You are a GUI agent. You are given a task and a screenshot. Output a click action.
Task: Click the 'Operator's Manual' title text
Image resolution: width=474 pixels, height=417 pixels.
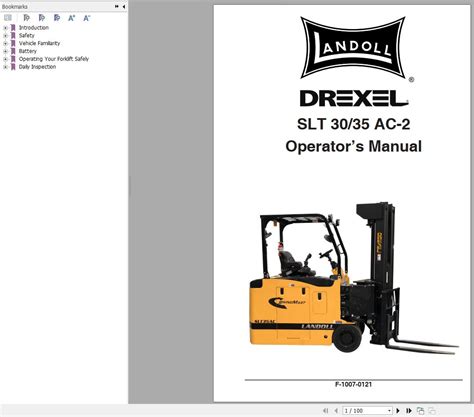354,146
